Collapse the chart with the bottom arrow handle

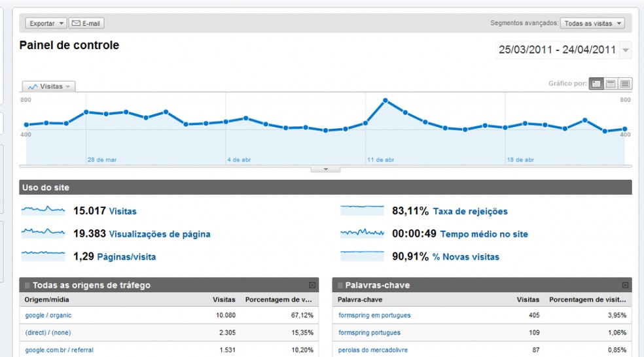click(x=326, y=169)
